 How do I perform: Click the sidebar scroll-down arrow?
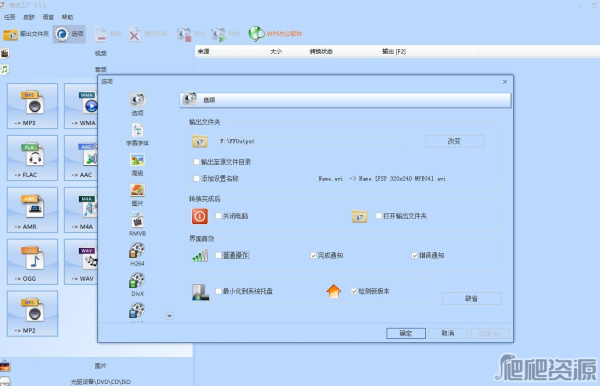pos(169,316)
